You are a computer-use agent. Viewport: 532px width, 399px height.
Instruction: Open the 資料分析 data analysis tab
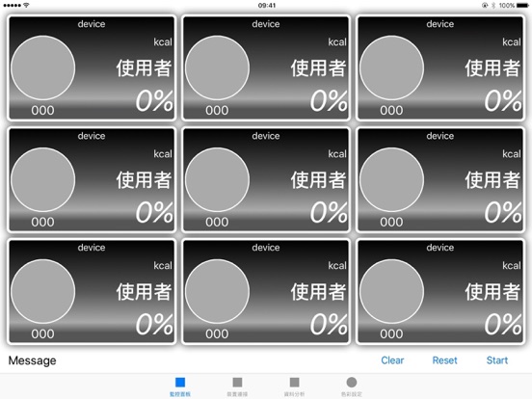pyautogui.click(x=294, y=386)
